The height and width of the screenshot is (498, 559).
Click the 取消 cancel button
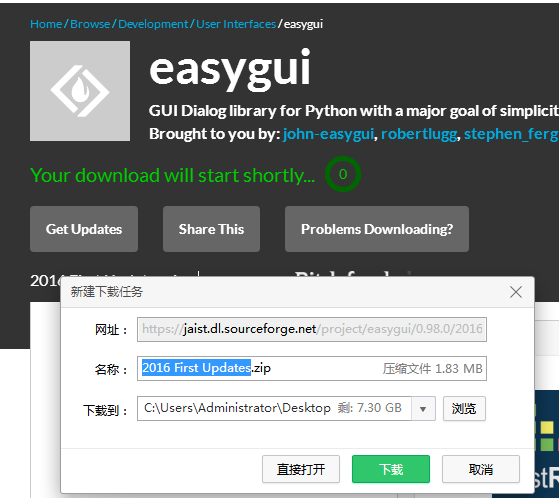[481, 469]
